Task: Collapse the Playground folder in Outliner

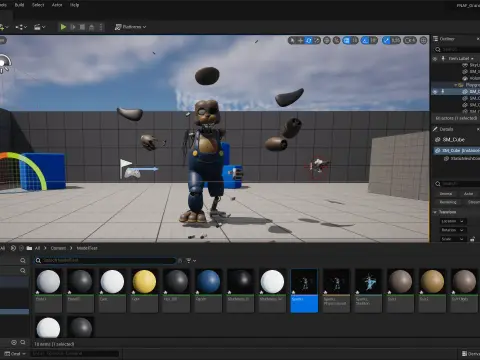Action: tap(456, 85)
